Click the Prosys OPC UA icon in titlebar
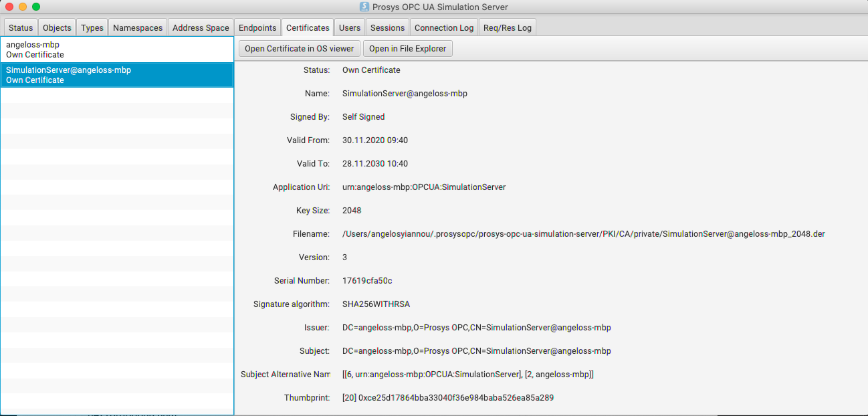 pyautogui.click(x=364, y=7)
